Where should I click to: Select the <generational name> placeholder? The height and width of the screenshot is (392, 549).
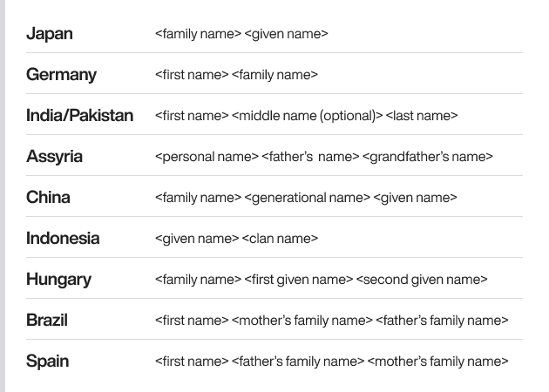pyautogui.click(x=308, y=198)
